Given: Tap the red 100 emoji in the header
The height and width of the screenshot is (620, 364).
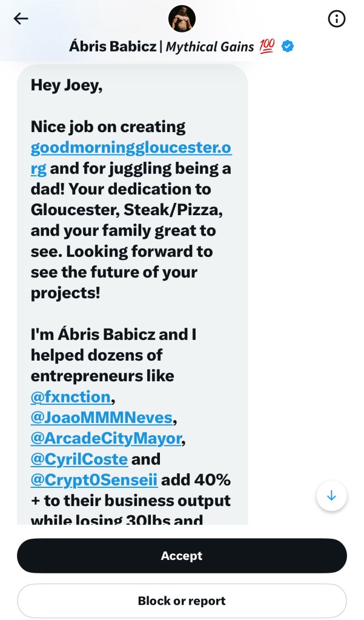Looking at the screenshot, I should 267,47.
